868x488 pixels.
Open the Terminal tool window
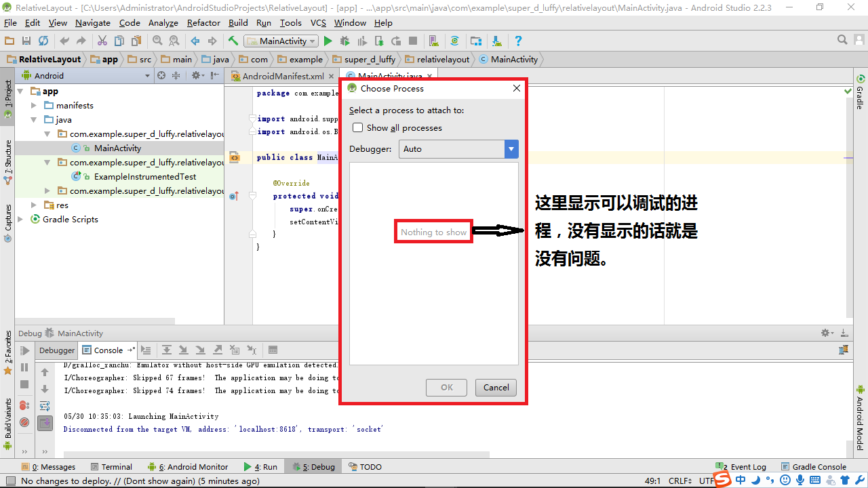tap(111, 467)
